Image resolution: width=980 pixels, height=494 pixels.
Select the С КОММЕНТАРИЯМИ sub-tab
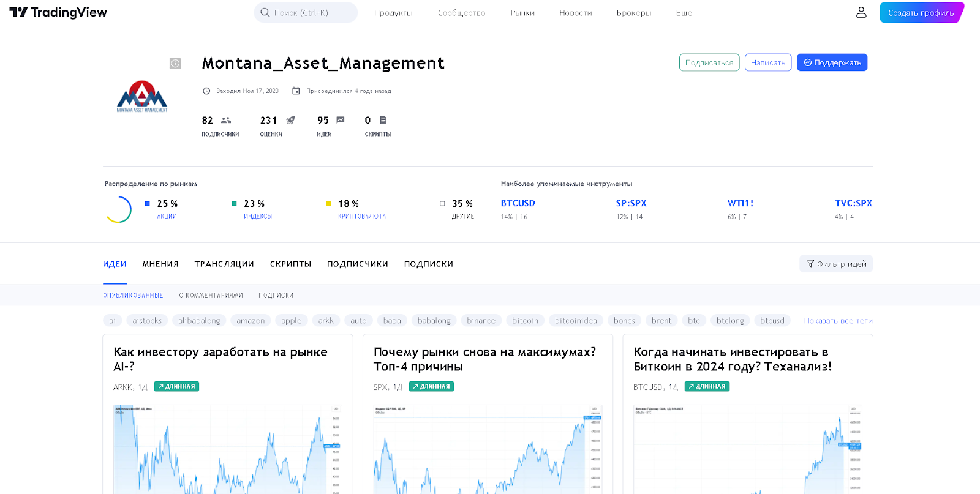(x=211, y=295)
